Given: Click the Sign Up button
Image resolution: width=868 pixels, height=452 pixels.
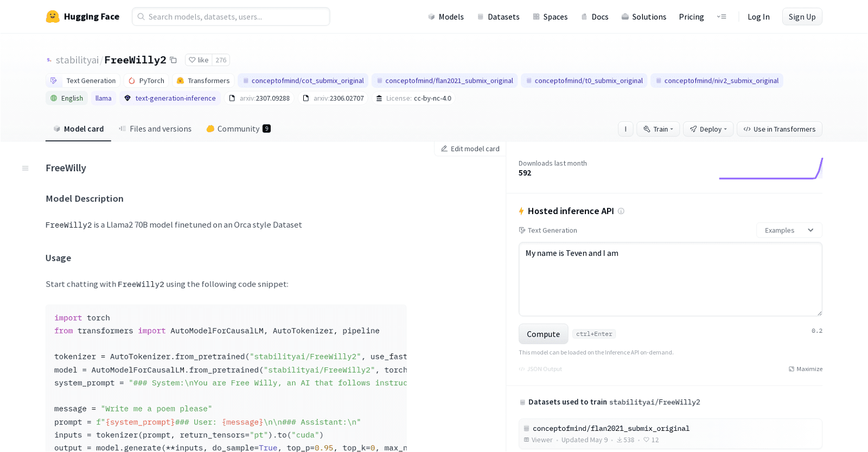Looking at the screenshot, I should tap(802, 17).
